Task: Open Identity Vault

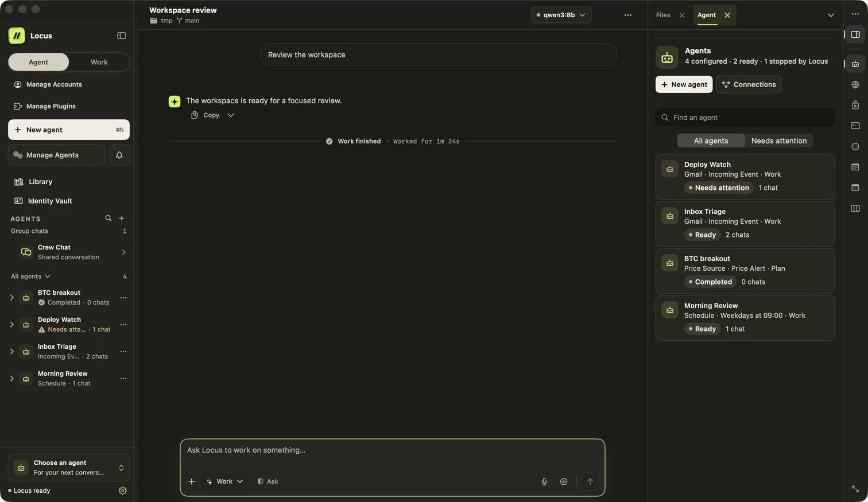Action: click(44, 201)
